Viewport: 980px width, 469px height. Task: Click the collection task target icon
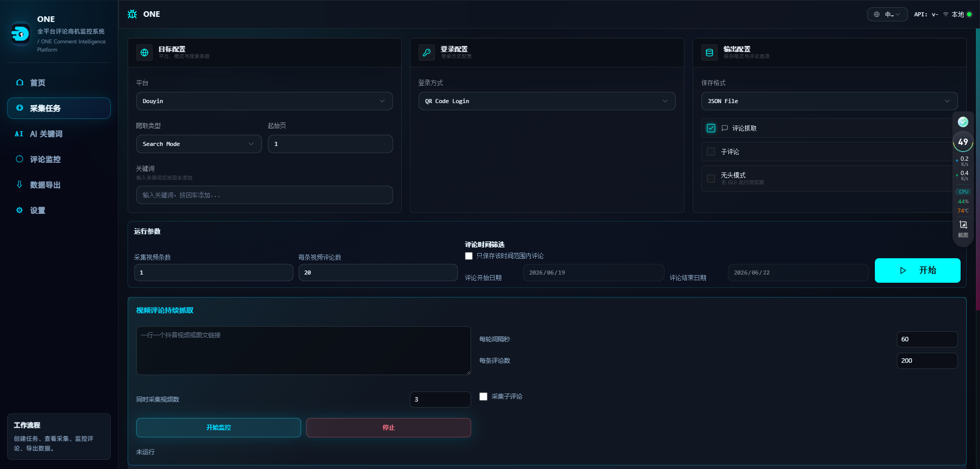coord(19,108)
